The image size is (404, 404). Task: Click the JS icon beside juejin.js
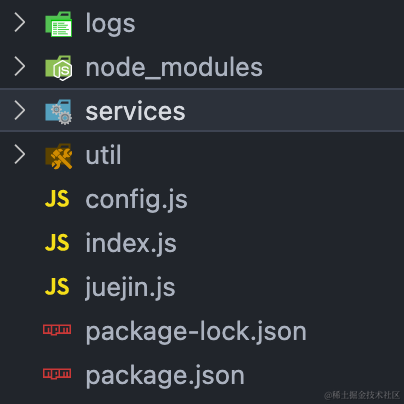(57, 287)
